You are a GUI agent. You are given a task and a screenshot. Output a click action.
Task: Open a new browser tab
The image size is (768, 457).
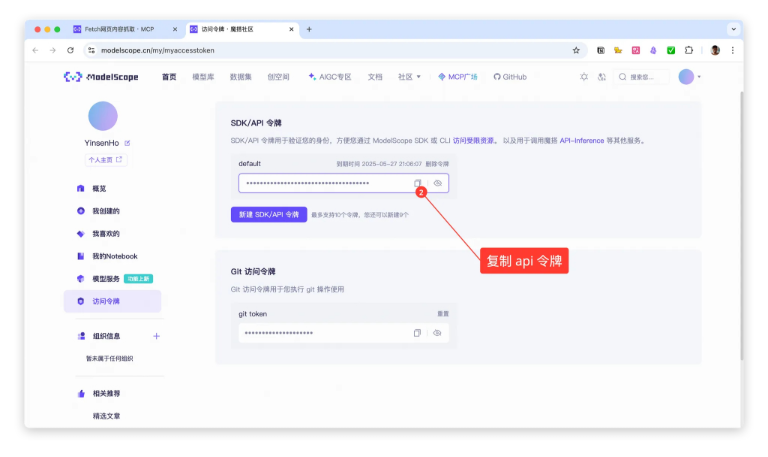309,29
